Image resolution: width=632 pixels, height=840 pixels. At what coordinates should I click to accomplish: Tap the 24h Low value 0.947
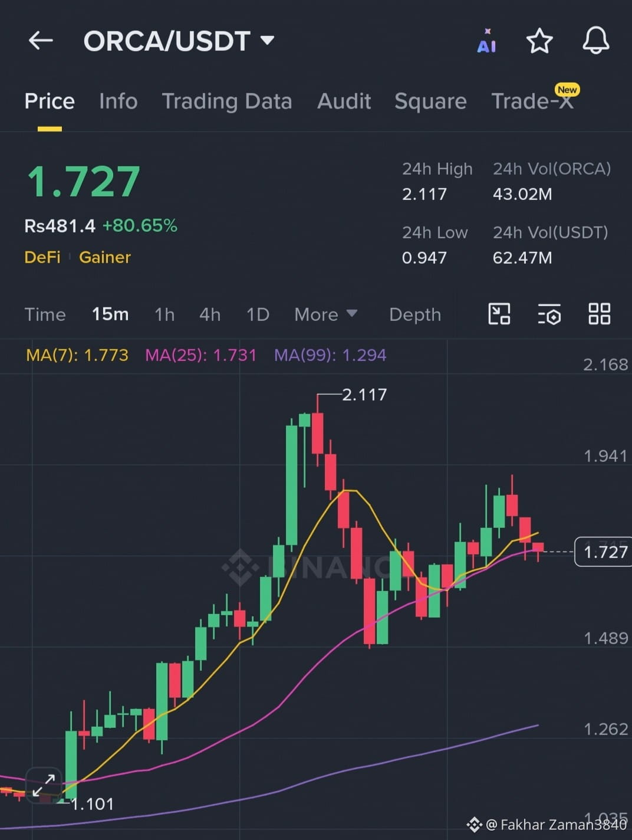(424, 258)
